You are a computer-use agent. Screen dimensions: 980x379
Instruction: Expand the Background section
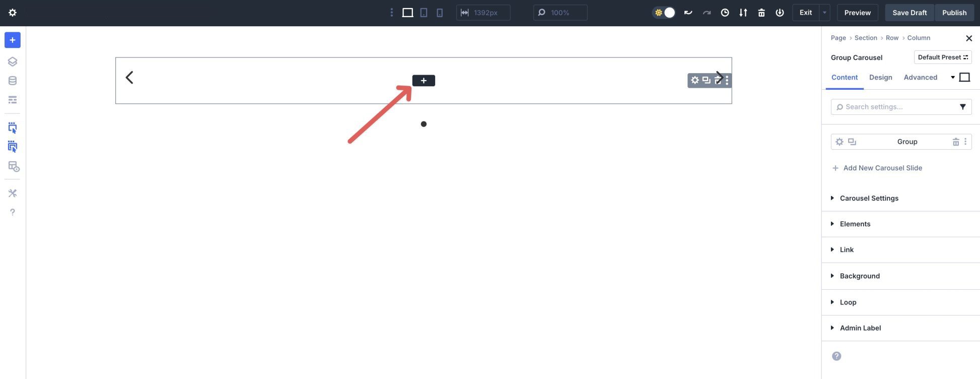(x=860, y=276)
